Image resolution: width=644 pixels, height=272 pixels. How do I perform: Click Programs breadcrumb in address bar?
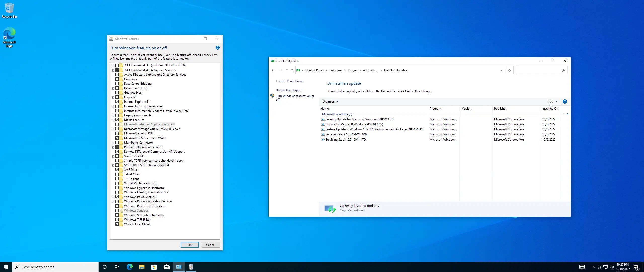(x=335, y=70)
